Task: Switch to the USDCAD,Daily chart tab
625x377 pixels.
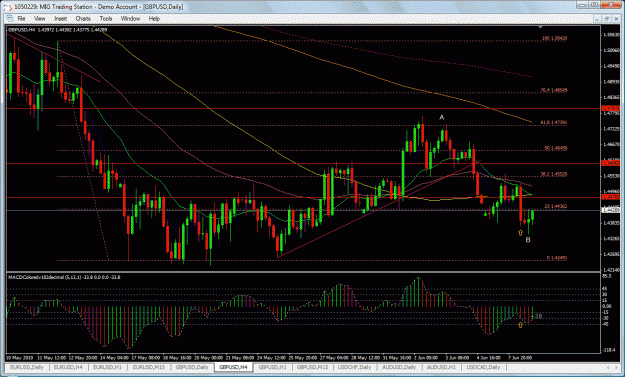Action: coord(483,367)
